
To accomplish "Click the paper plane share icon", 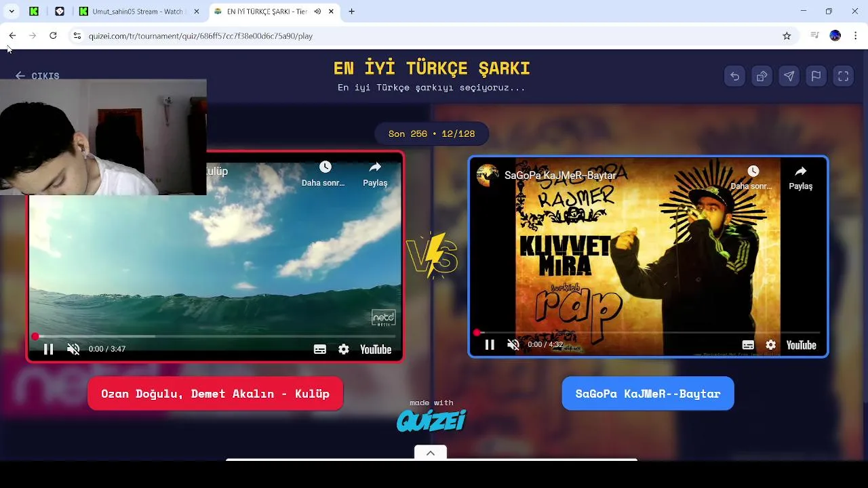I will click(789, 77).
